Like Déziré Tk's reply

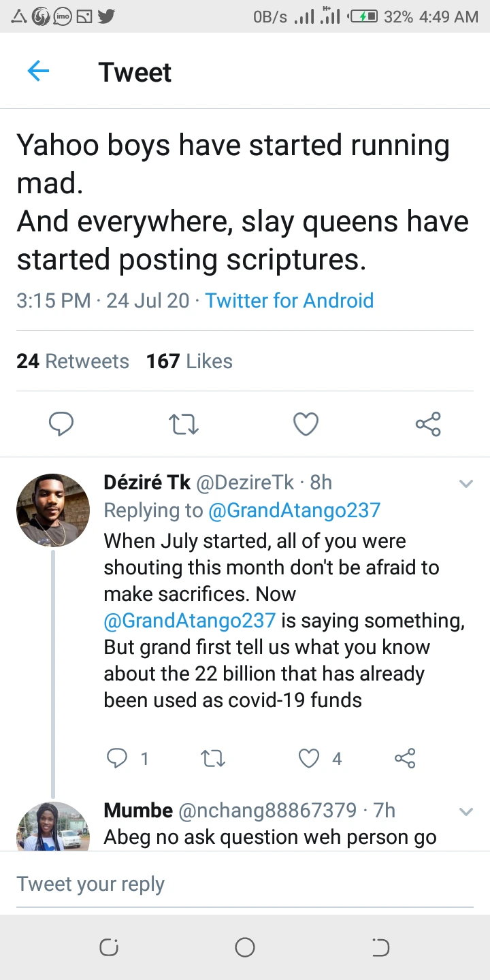pyautogui.click(x=310, y=758)
